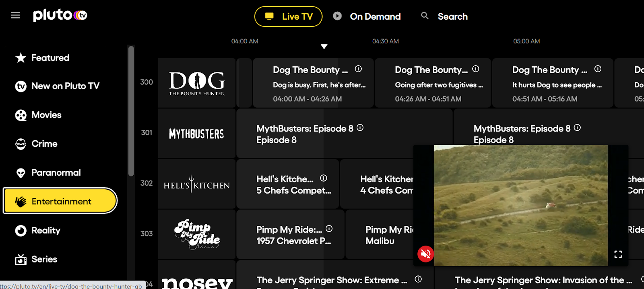Image resolution: width=644 pixels, height=289 pixels.
Task: Click the Search magnifier icon
Action: click(425, 16)
